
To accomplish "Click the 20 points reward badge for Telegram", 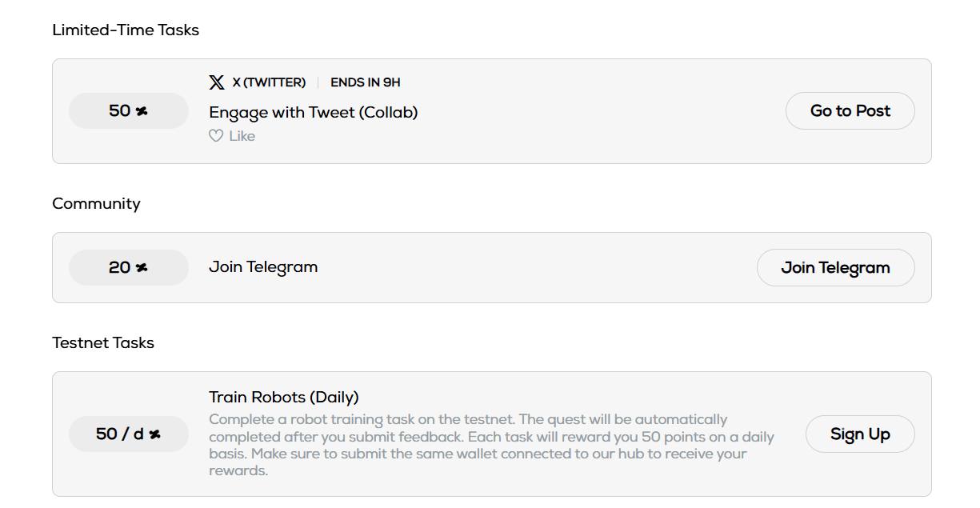I will point(128,268).
